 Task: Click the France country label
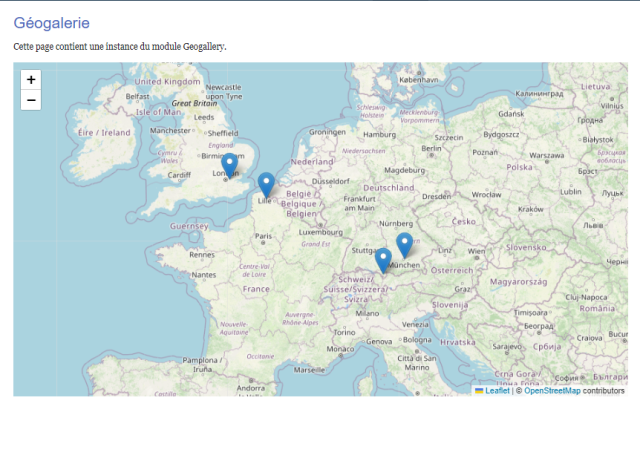pyautogui.click(x=256, y=289)
